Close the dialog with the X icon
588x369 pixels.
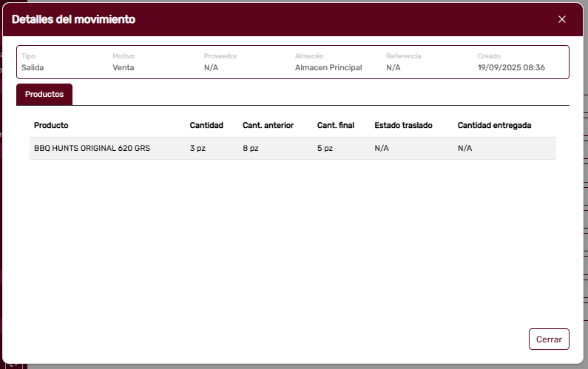[562, 19]
